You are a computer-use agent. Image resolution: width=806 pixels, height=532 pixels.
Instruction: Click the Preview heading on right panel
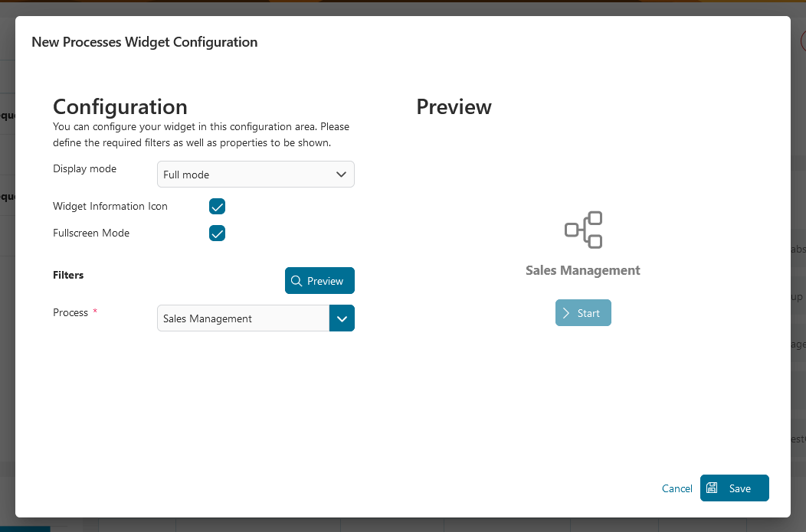click(x=454, y=107)
